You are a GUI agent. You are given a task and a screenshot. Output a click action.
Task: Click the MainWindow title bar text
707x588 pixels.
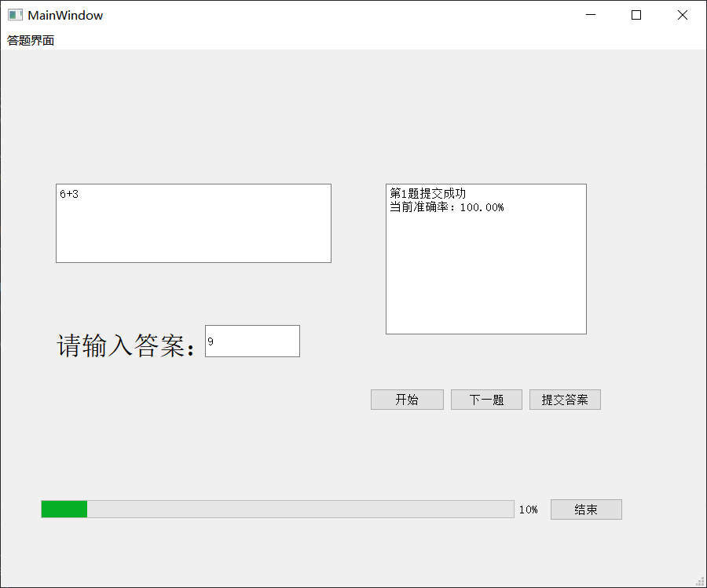[65, 14]
